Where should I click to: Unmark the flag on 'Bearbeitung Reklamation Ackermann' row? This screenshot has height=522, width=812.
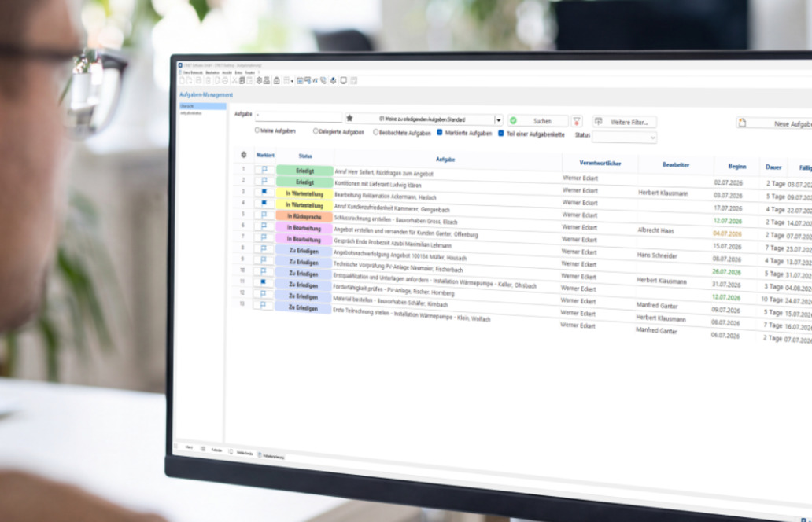pyautogui.click(x=264, y=192)
